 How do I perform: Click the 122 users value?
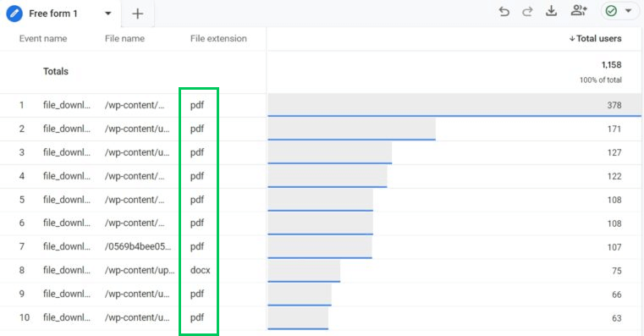pyautogui.click(x=614, y=176)
